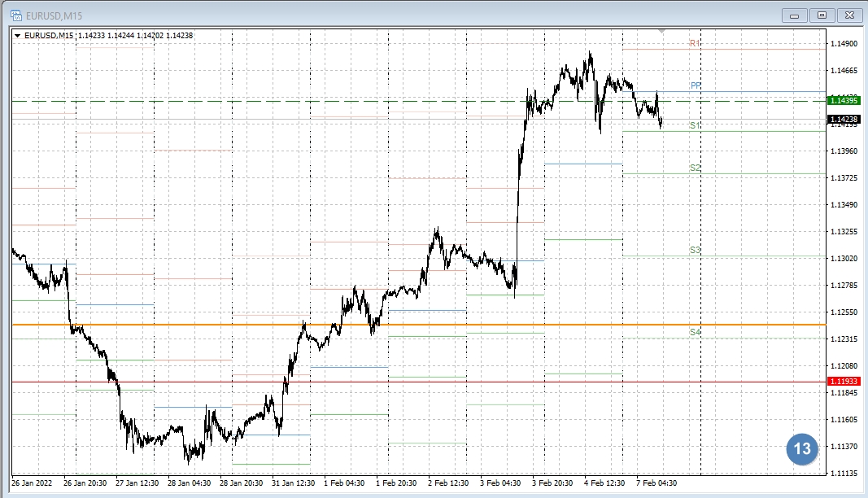The height and width of the screenshot is (498, 868).
Task: Close the EURUSD,M15 chart window
Action: click(848, 15)
